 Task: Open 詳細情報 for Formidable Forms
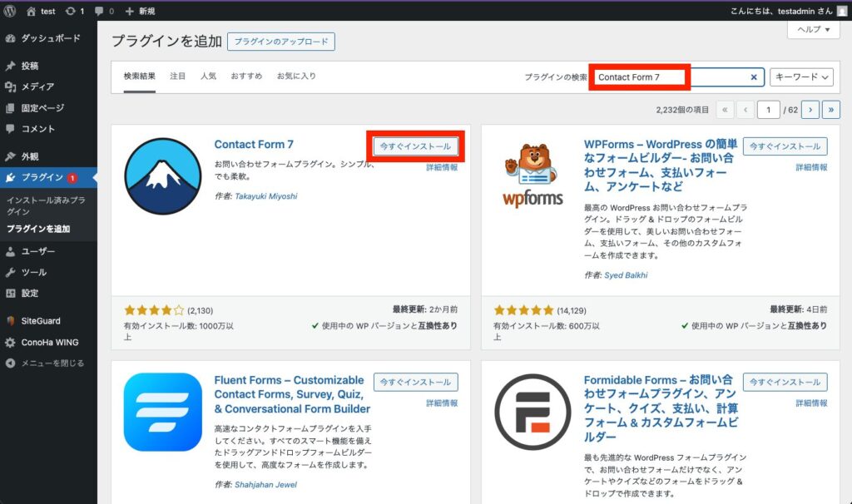[811, 403]
